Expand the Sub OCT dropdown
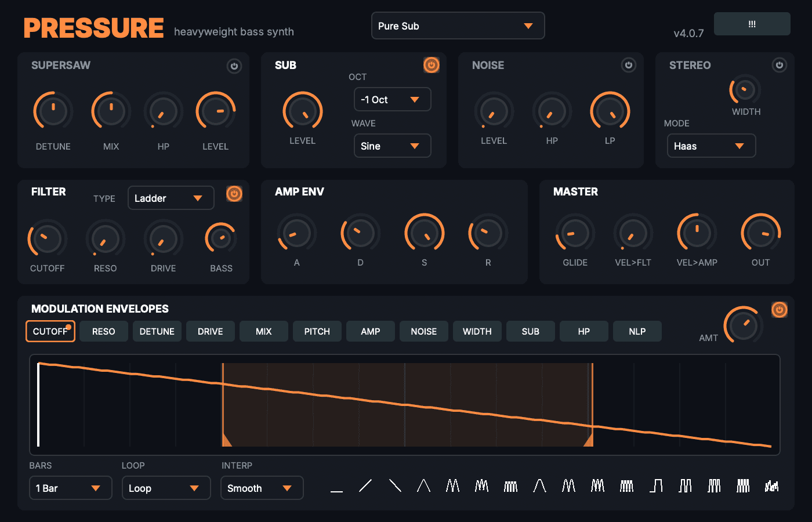 392,100
